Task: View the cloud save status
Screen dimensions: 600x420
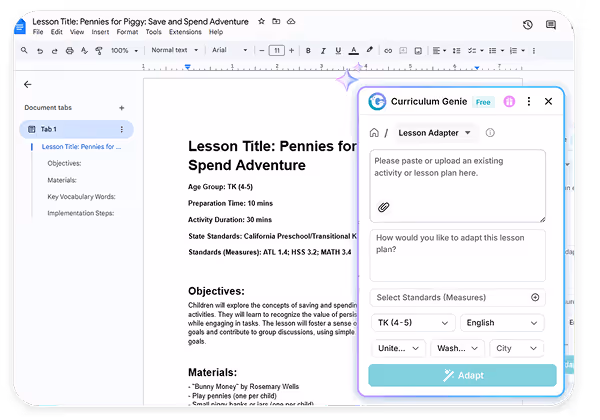Action: click(291, 21)
